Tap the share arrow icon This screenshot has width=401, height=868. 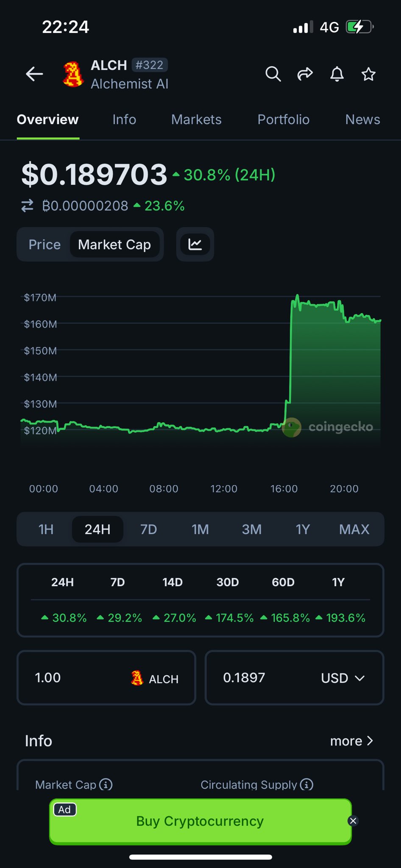[x=305, y=74]
